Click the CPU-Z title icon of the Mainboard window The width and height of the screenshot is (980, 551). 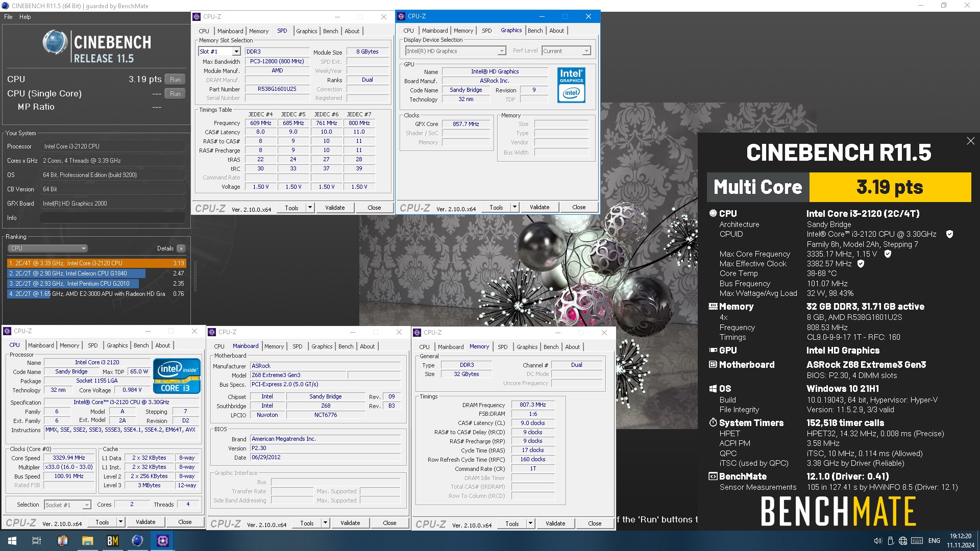tap(212, 332)
